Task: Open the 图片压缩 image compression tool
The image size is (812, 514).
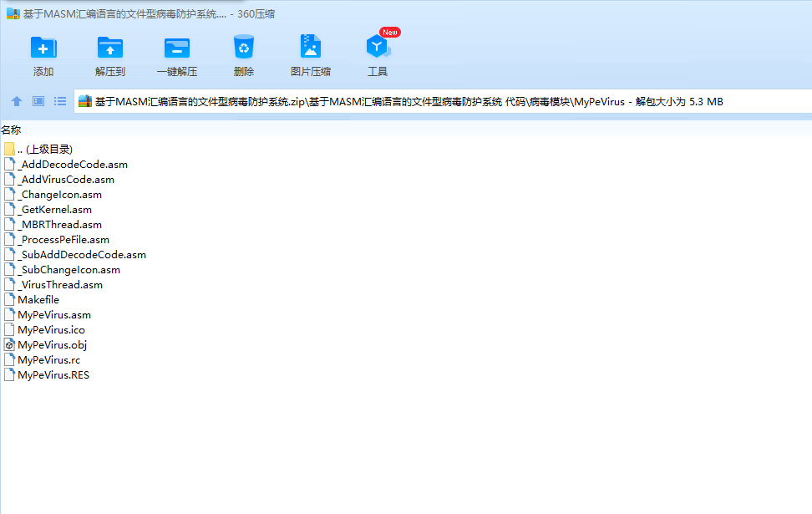Action: click(311, 47)
